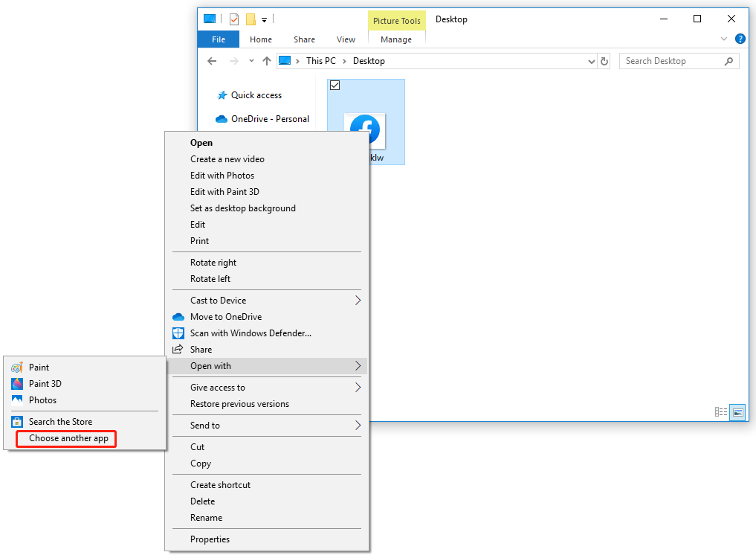The height and width of the screenshot is (555, 756).
Task: Click the Photos app icon
Action: [x=16, y=400]
